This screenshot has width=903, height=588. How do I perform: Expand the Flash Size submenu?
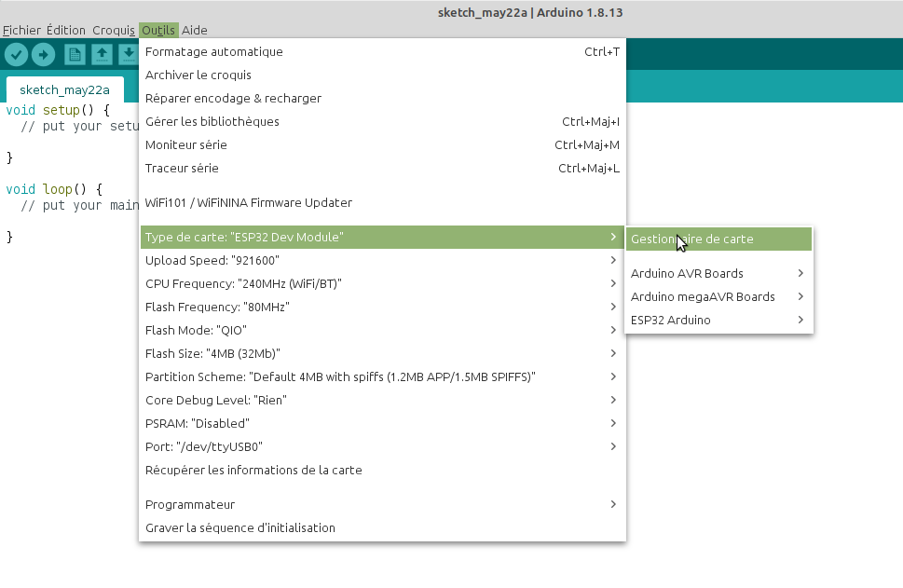click(x=382, y=353)
